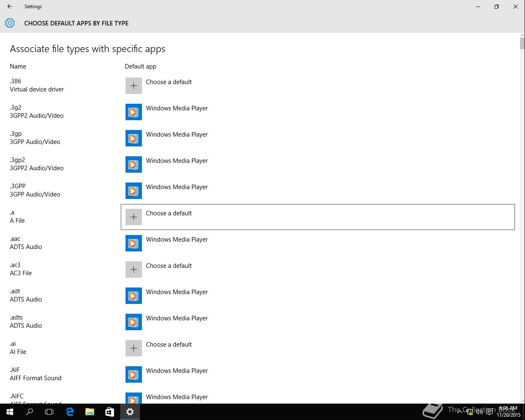This screenshot has width=525, height=420.
Task: Change Windows Media Player default for .AIF
Action: tap(318, 374)
